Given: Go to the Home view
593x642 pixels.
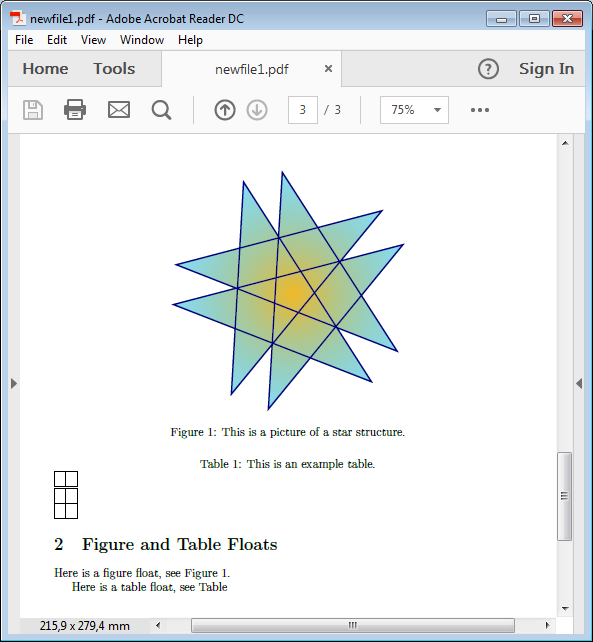Looking at the screenshot, I should click(x=45, y=69).
